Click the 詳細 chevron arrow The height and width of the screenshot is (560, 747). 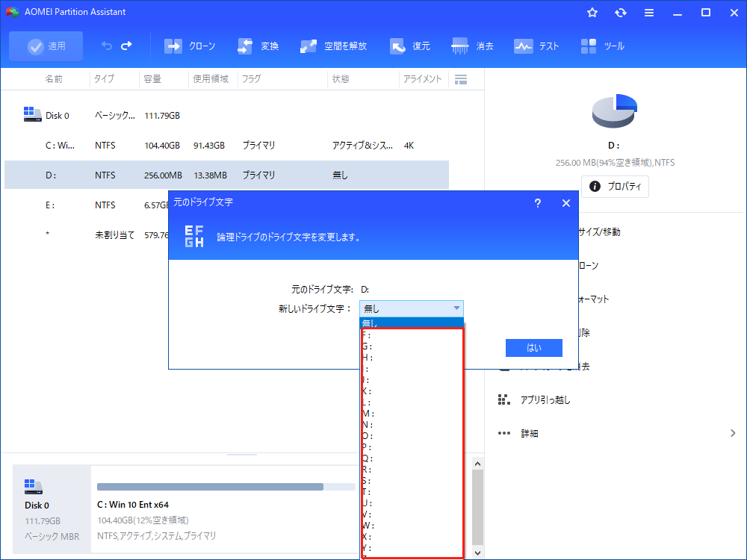coord(733,433)
